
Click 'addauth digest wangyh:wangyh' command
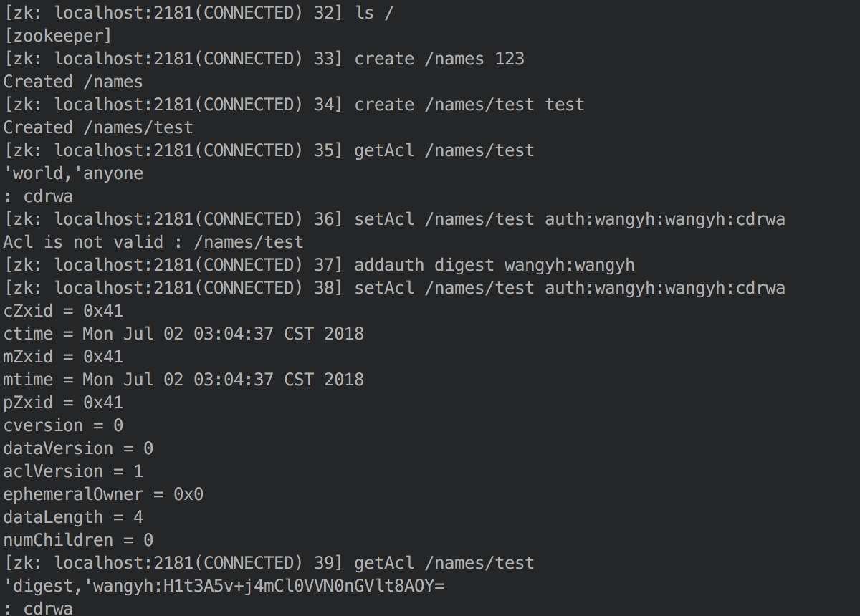(494, 265)
